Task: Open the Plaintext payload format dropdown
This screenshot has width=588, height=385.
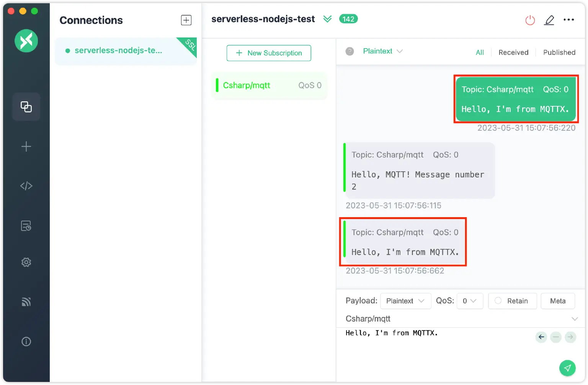Action: (x=405, y=301)
